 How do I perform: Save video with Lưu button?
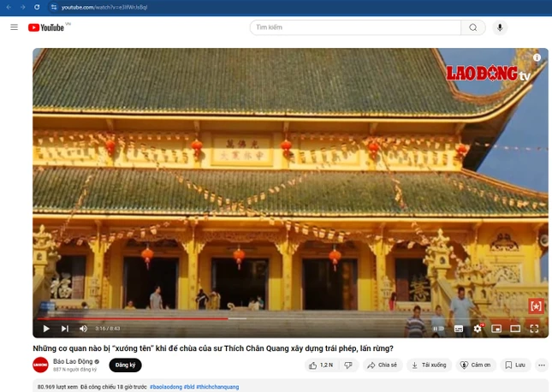click(515, 365)
